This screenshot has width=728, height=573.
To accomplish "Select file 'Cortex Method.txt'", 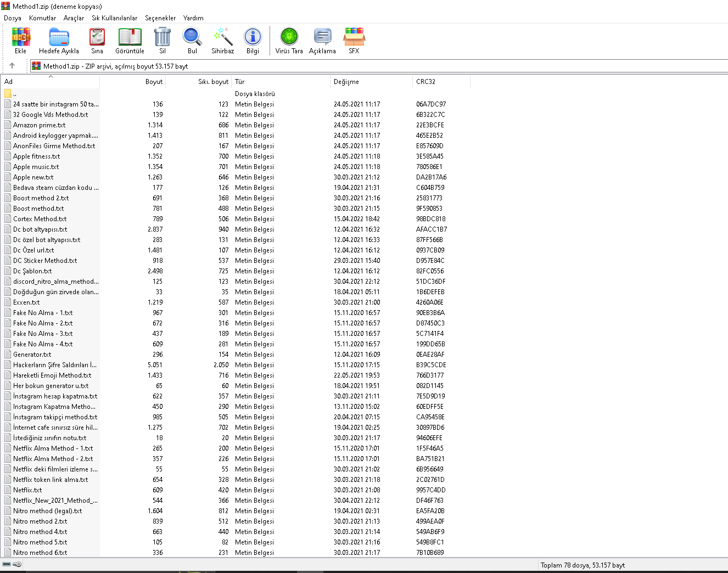I will (x=40, y=219).
